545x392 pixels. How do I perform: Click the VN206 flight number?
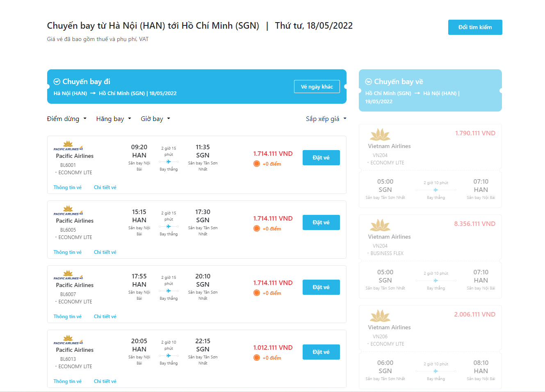tap(380, 337)
